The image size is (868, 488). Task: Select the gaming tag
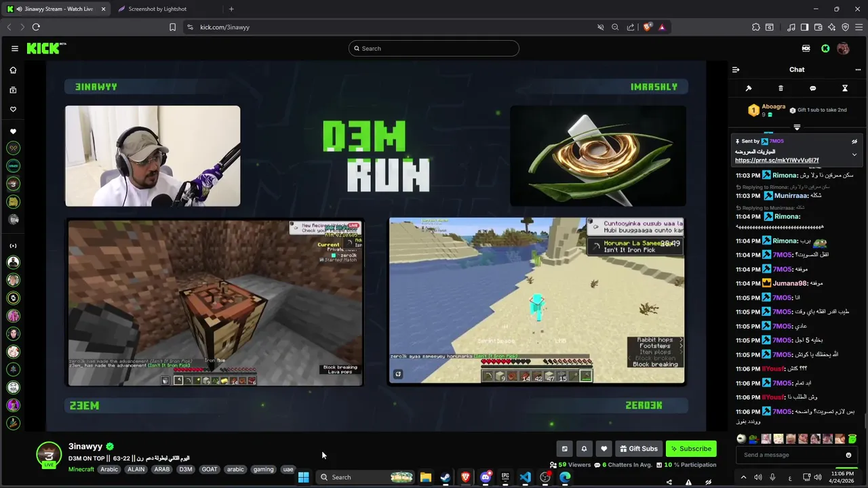[x=263, y=469]
